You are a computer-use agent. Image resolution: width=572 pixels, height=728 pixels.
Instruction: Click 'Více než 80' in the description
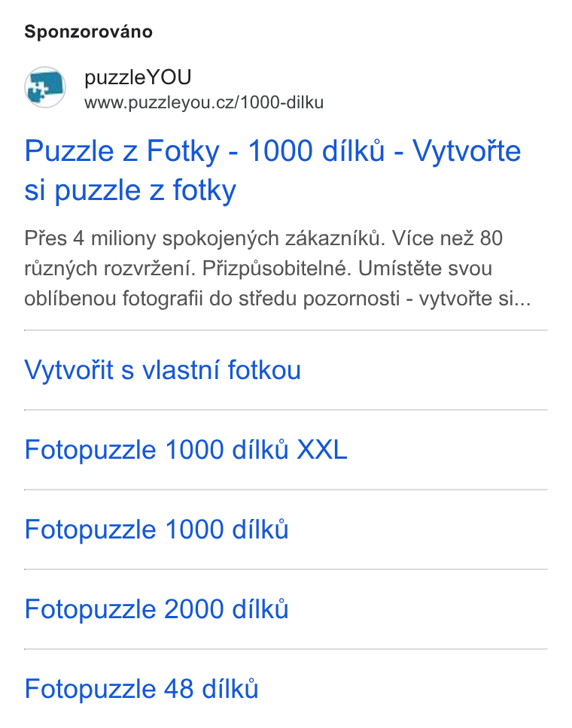448,238
